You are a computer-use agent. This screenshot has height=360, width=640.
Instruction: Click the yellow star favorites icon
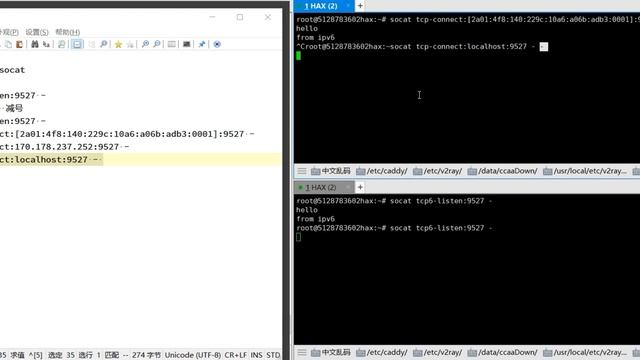[118, 44]
